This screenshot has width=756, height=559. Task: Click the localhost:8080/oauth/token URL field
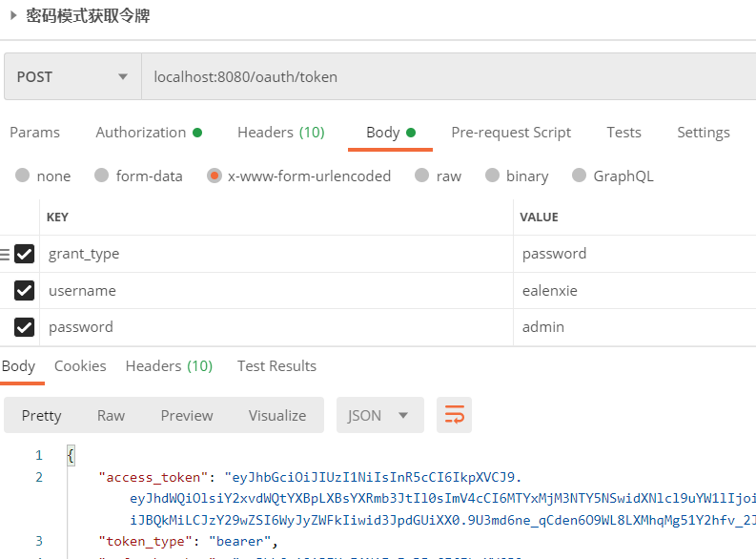click(448, 76)
